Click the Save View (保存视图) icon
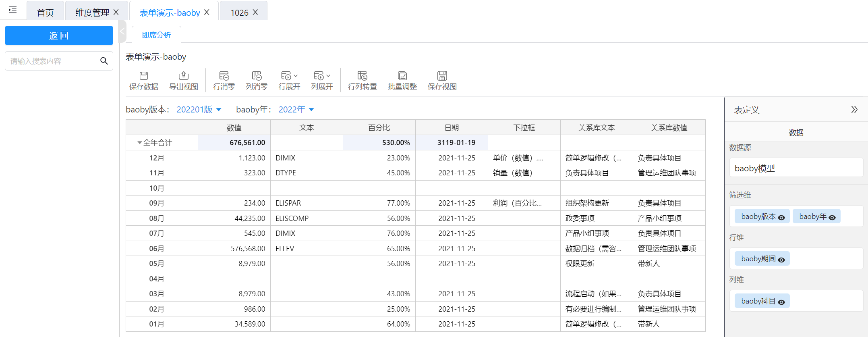Viewport: 868px width, 337px height. click(x=442, y=76)
